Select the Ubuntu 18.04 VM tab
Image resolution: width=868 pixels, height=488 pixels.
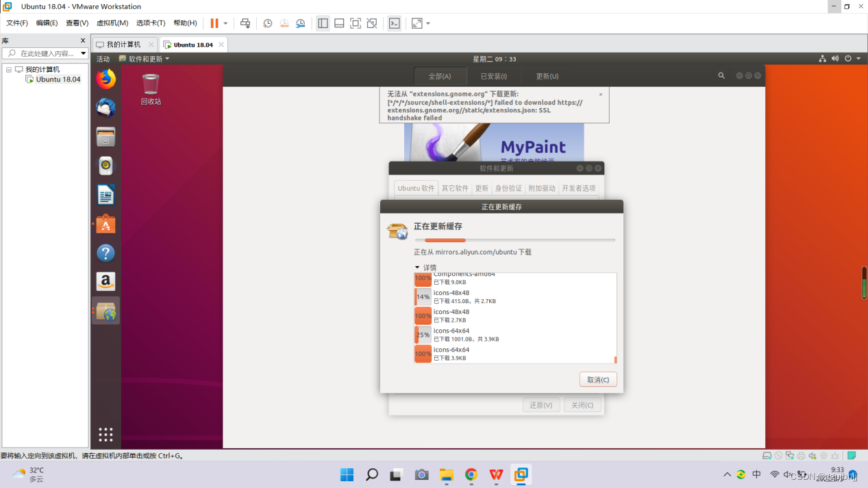(193, 44)
